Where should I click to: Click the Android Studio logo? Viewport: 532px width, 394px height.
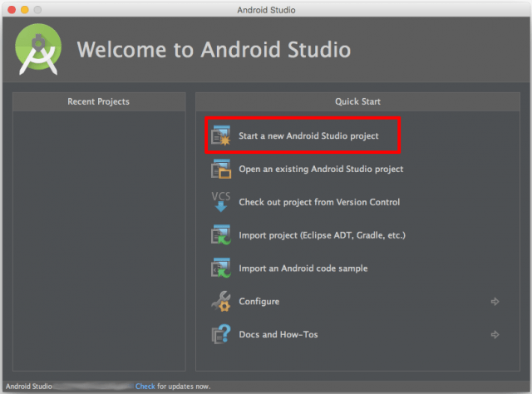coord(38,49)
